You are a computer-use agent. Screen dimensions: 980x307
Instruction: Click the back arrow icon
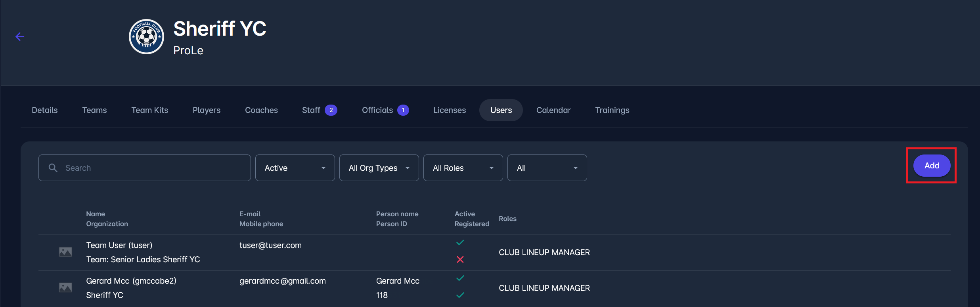20,37
